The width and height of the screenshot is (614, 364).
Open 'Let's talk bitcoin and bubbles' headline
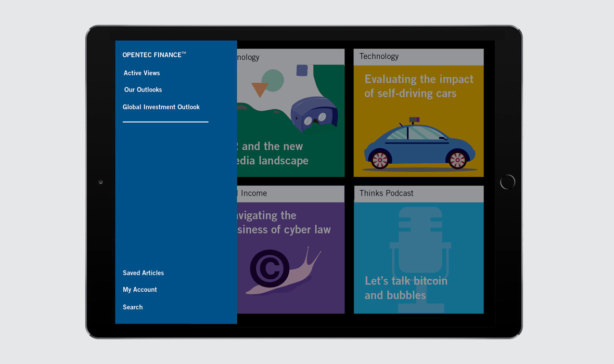pos(406,288)
